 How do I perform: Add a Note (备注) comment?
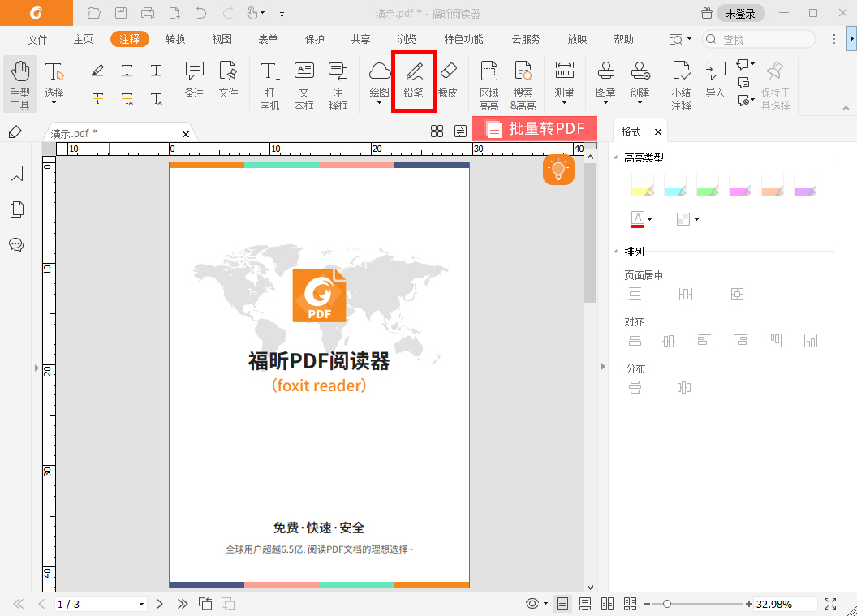(x=195, y=80)
